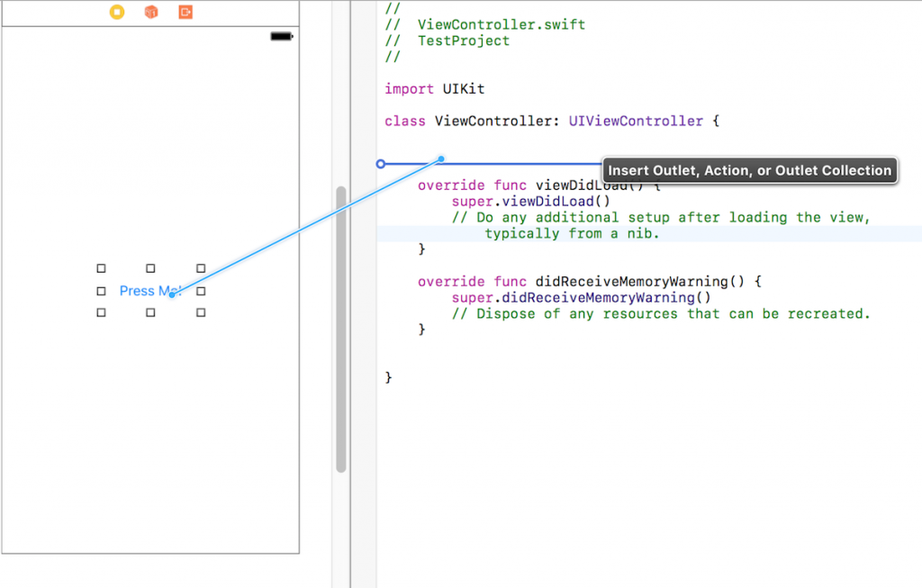Image resolution: width=922 pixels, height=588 pixels.
Task: Click the storyboard vertical scrollbar thumb
Action: (x=341, y=330)
